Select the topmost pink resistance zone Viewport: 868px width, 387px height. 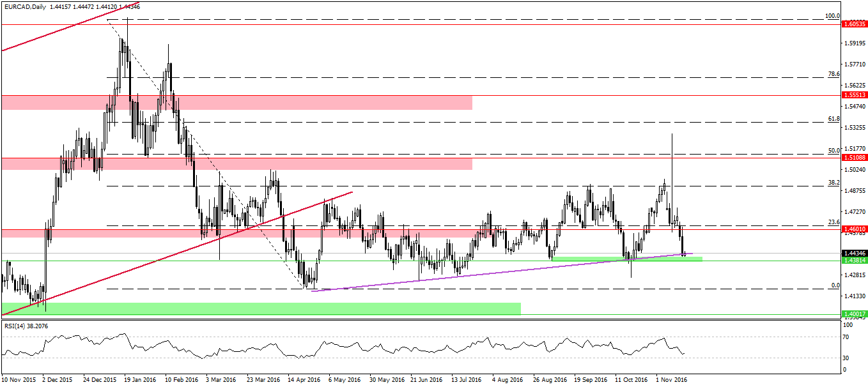coord(236,102)
